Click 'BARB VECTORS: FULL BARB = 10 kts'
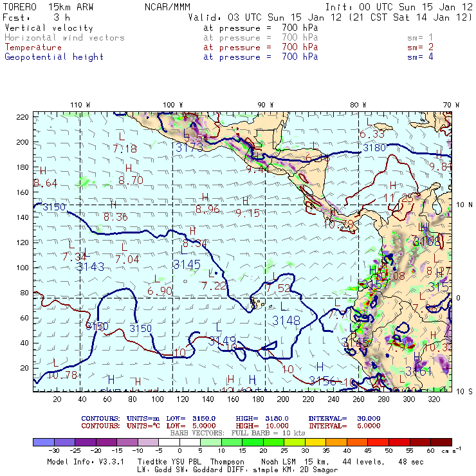 click(237, 433)
